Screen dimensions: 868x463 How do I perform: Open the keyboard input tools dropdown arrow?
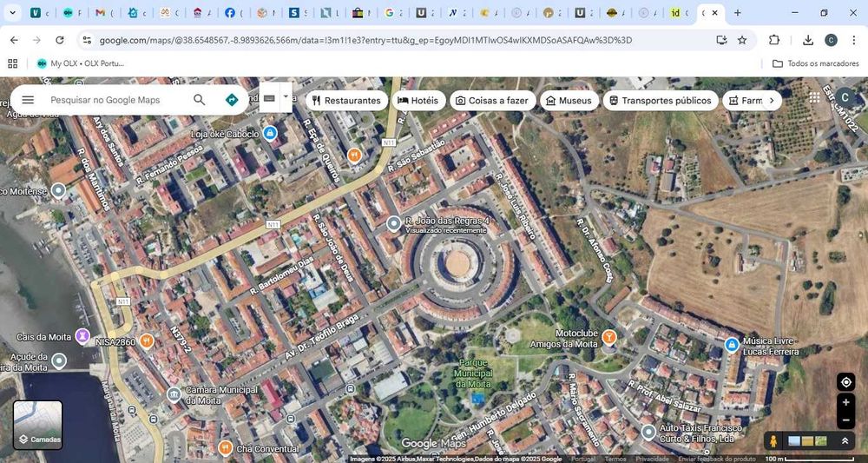click(x=286, y=97)
